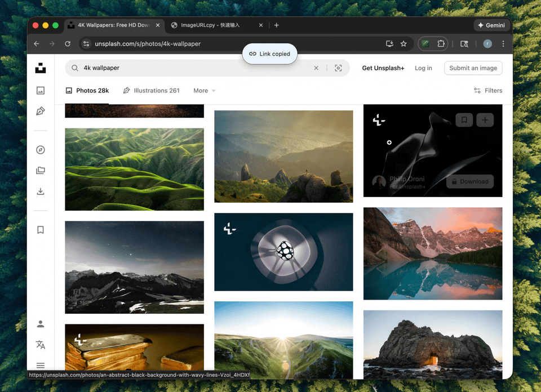Viewport: 541px width, 392px height.
Task: Click the locked Download button on the black image
Action: click(470, 181)
